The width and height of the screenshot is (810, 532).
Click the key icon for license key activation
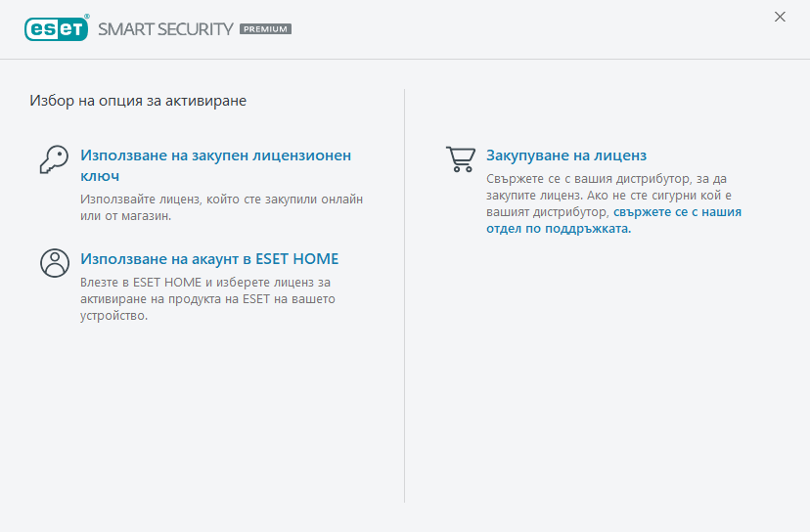(x=53, y=159)
